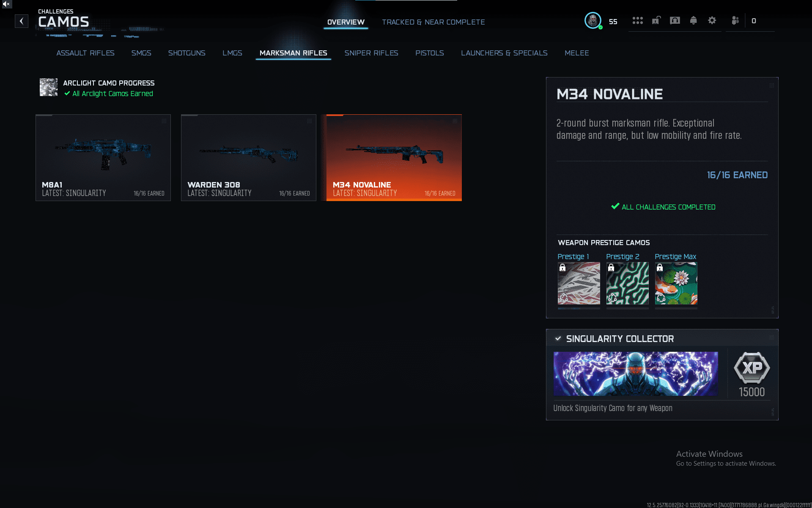The image size is (812, 508).
Task: Open the friends party icon
Action: (x=735, y=20)
